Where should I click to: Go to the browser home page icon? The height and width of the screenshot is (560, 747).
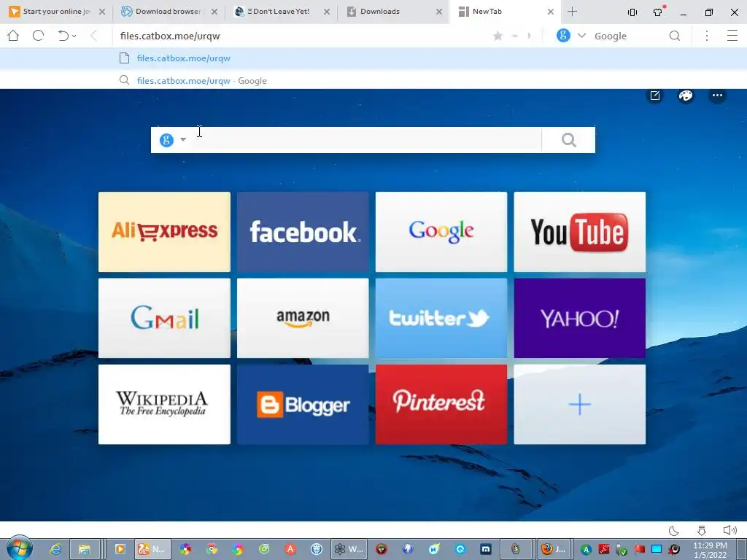pyautogui.click(x=13, y=36)
